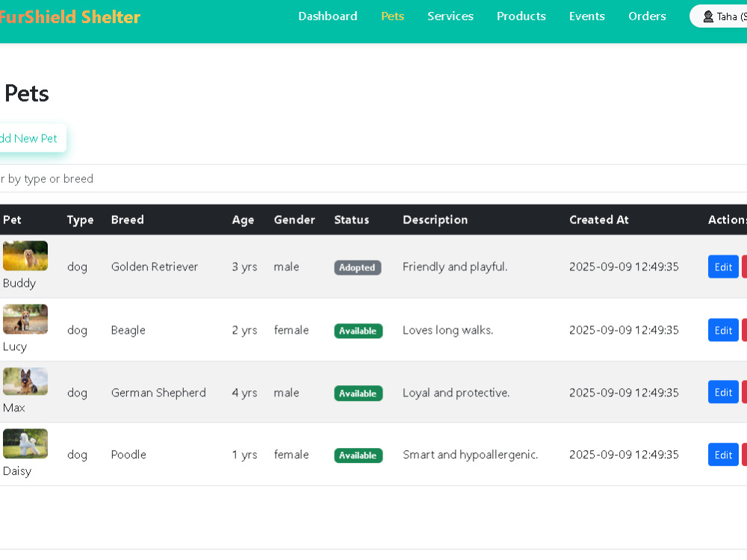Click 'Loyal and protective.' description
The width and height of the screenshot is (747, 560).
click(456, 393)
